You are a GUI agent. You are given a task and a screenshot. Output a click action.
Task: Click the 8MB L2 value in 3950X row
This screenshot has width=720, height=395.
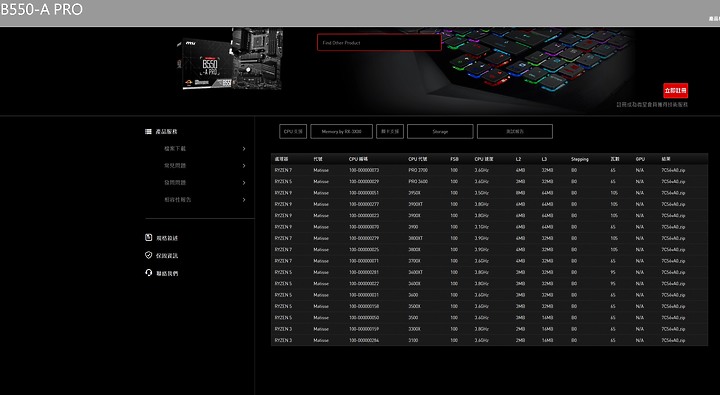(520, 193)
